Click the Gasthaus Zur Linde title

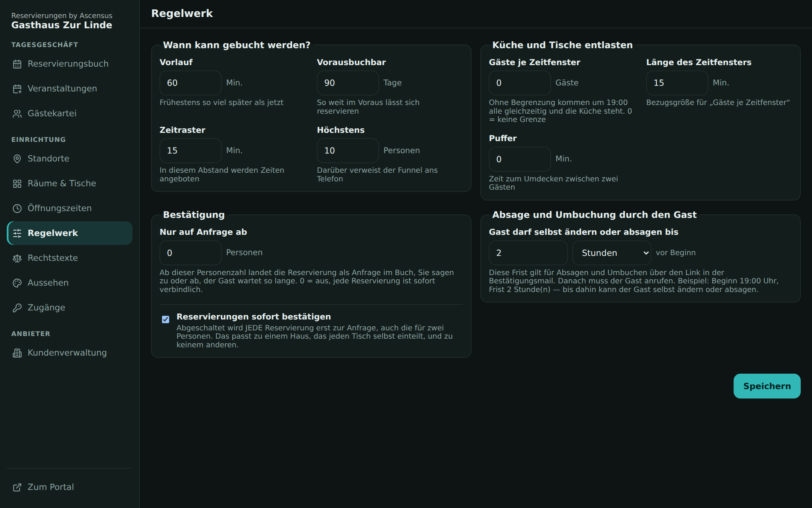click(62, 25)
